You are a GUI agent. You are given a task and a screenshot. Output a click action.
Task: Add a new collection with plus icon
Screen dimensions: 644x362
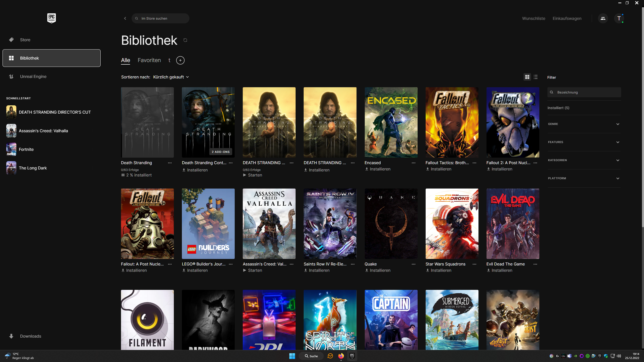(x=180, y=60)
